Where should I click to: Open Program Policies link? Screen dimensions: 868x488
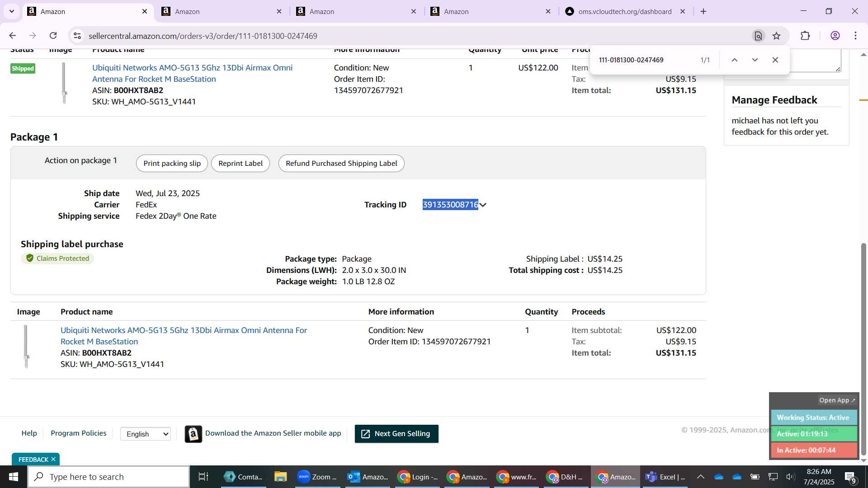click(x=79, y=433)
